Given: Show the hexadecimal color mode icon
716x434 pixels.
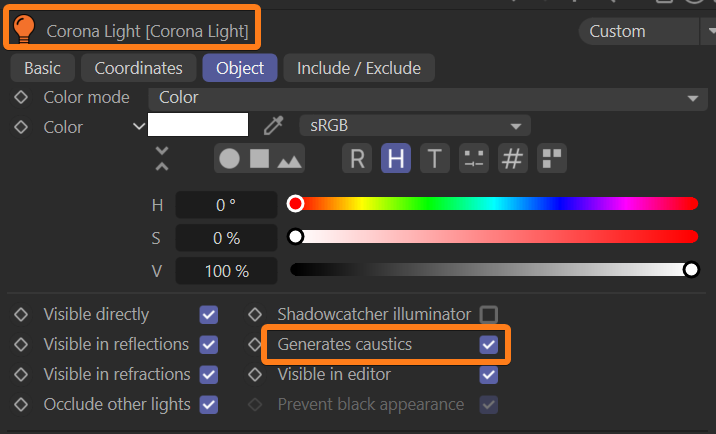Looking at the screenshot, I should 512,158.
